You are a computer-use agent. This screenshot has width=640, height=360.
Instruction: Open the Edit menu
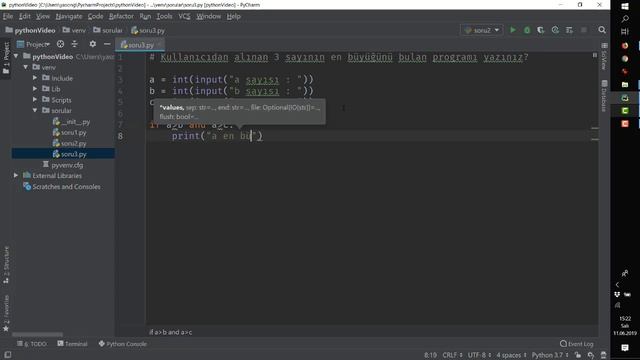(x=24, y=16)
